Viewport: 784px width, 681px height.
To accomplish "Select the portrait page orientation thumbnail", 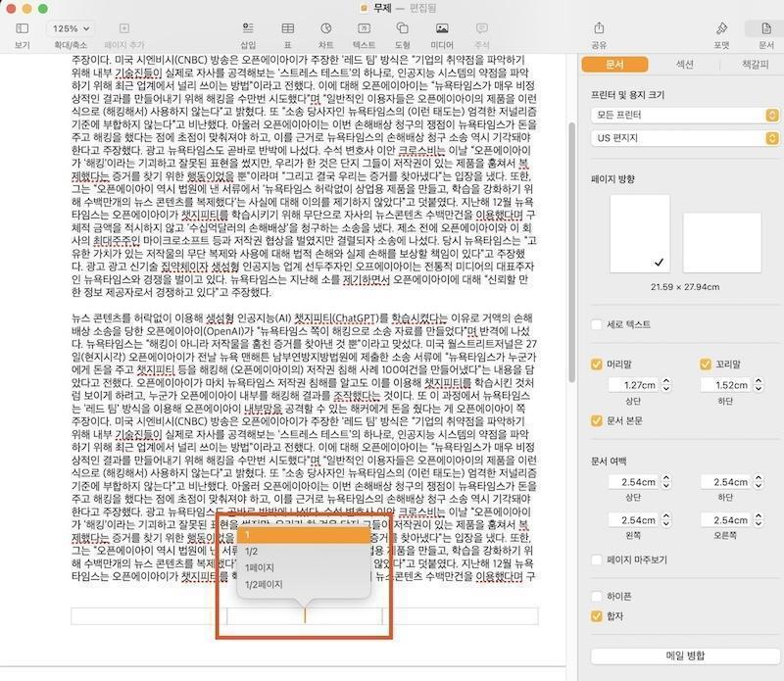I will coord(640,233).
